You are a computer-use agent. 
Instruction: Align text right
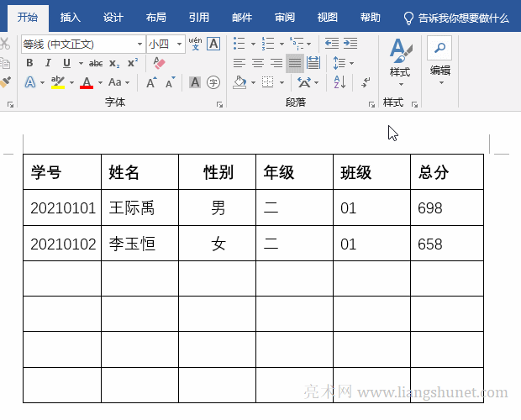(x=276, y=63)
